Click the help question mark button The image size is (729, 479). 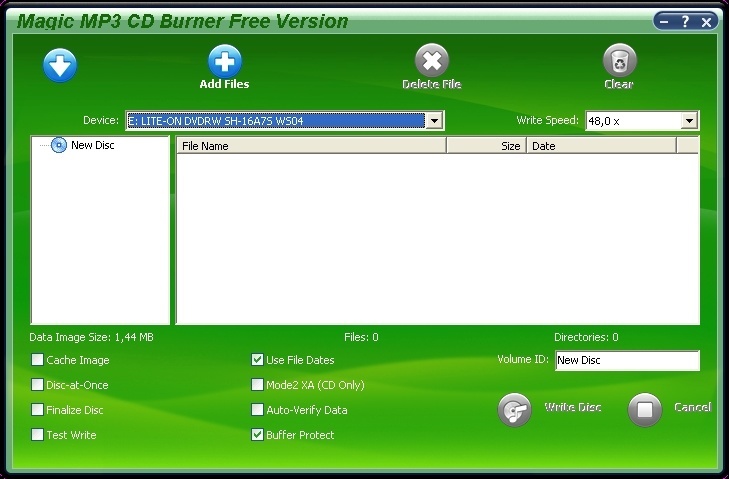[x=685, y=21]
